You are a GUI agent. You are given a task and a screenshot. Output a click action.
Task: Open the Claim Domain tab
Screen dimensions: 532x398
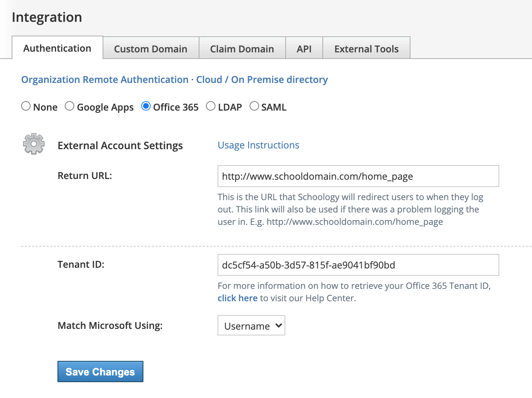pyautogui.click(x=242, y=48)
